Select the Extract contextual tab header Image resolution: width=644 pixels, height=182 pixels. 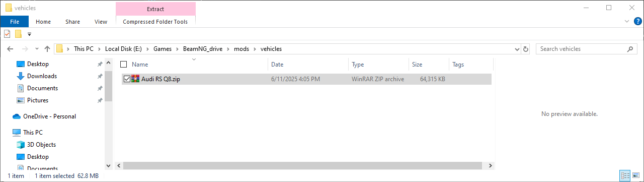pos(155,9)
